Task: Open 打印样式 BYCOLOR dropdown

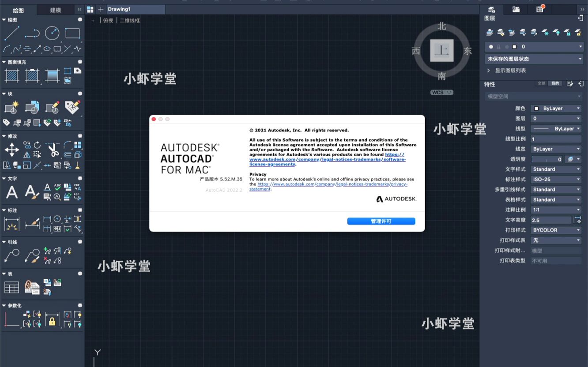Action: 556,230
